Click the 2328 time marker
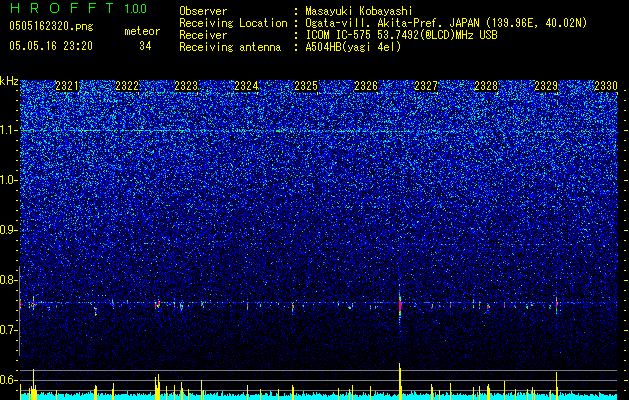The height and width of the screenshot is (400, 629). pos(486,86)
